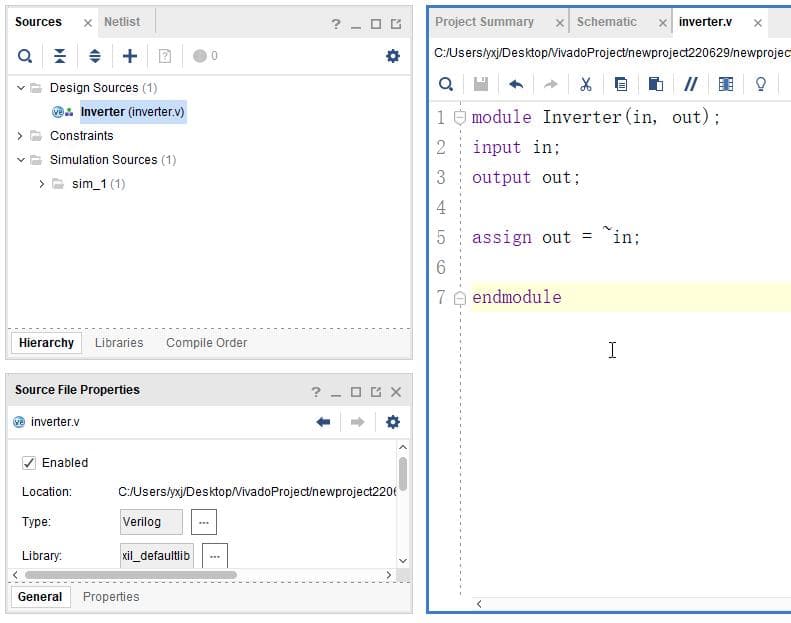
Task: Open the Type browse ellipsis button
Action: point(204,522)
